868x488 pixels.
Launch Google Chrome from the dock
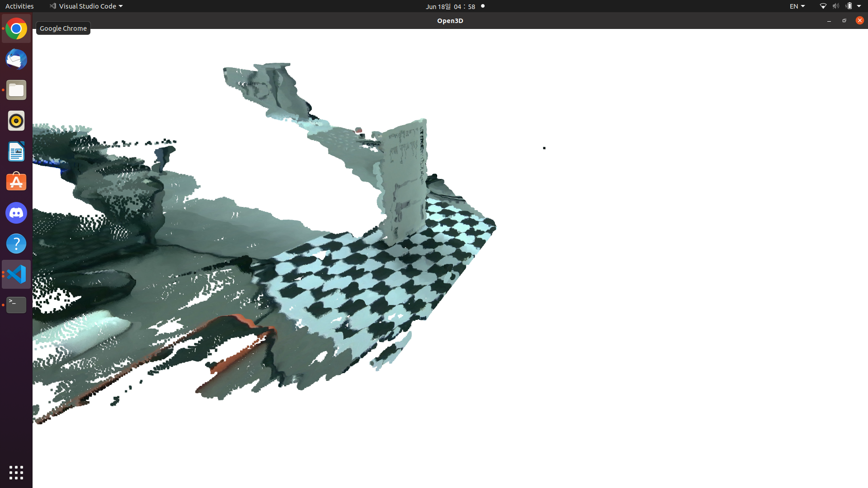16,28
